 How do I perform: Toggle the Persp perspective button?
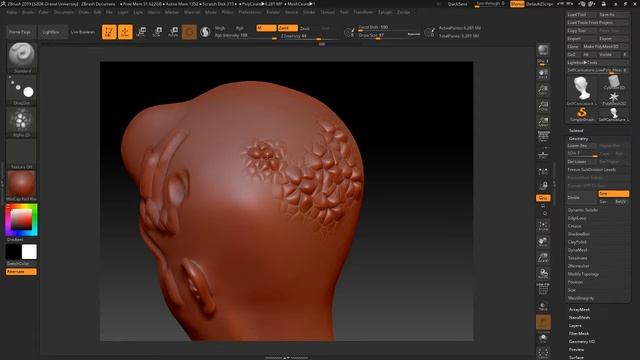(x=543, y=138)
